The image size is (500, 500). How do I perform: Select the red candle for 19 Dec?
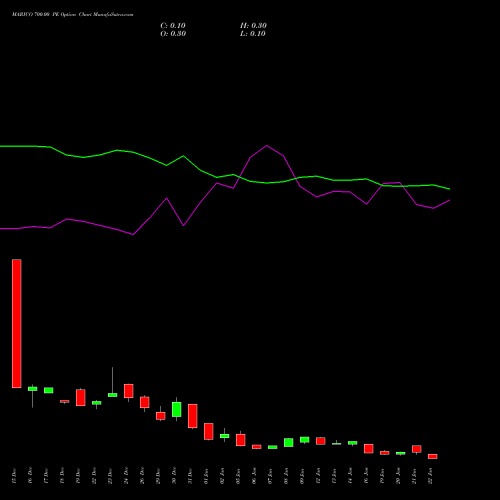coord(81,397)
